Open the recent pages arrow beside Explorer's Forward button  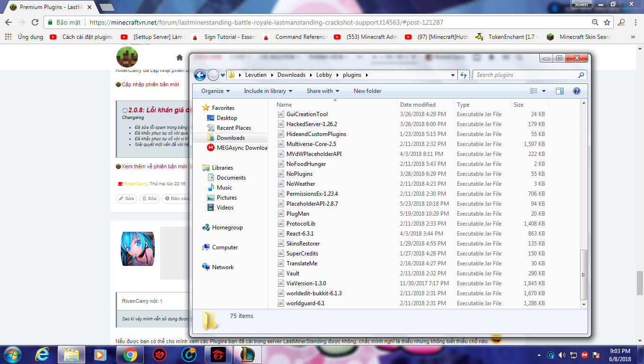223,75
